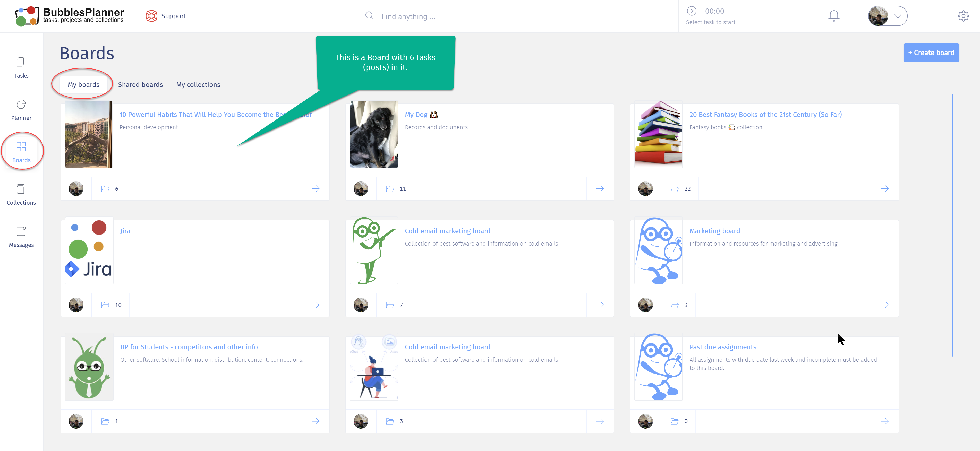Open the Messages sidebar icon
Viewport: 980px width, 451px height.
[21, 231]
